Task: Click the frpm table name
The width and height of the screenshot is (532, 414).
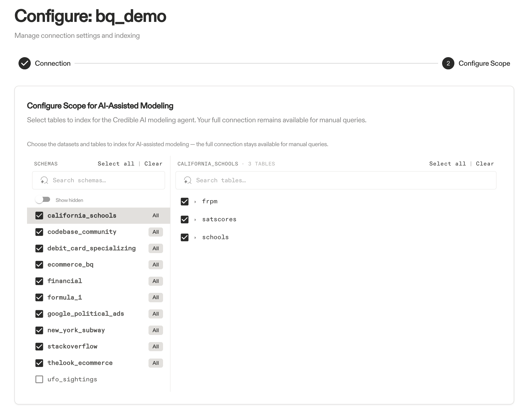Action: 210,202
